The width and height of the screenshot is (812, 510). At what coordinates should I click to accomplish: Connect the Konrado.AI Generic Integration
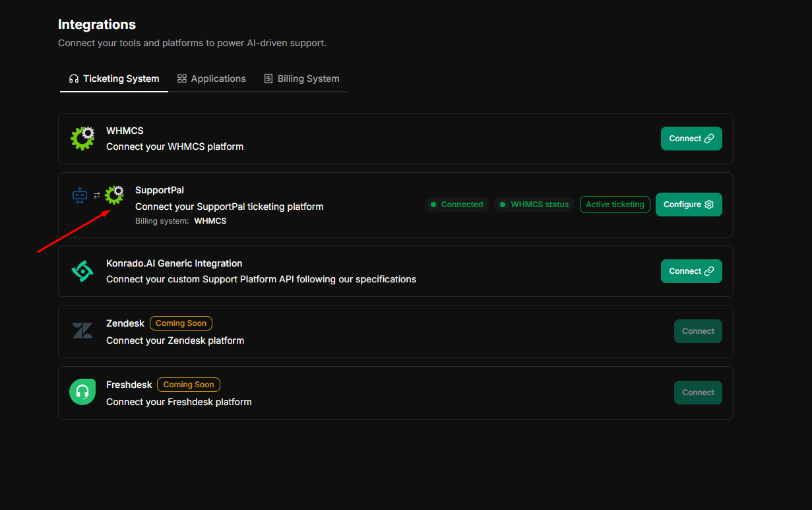(691, 271)
